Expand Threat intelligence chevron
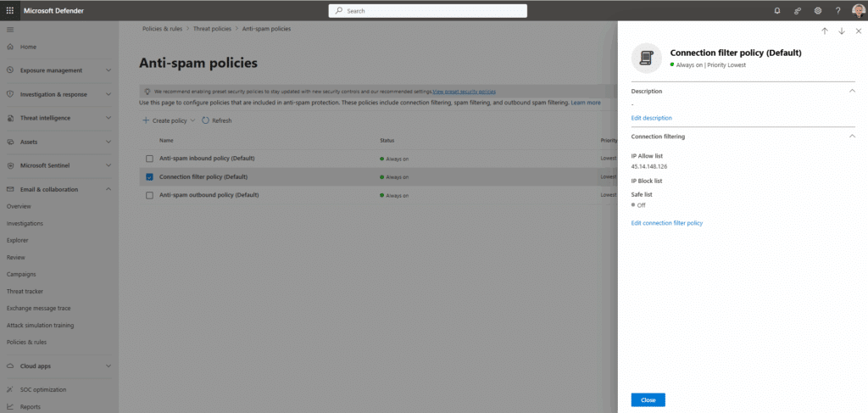Viewport: 868px width, 413px height. [108, 118]
